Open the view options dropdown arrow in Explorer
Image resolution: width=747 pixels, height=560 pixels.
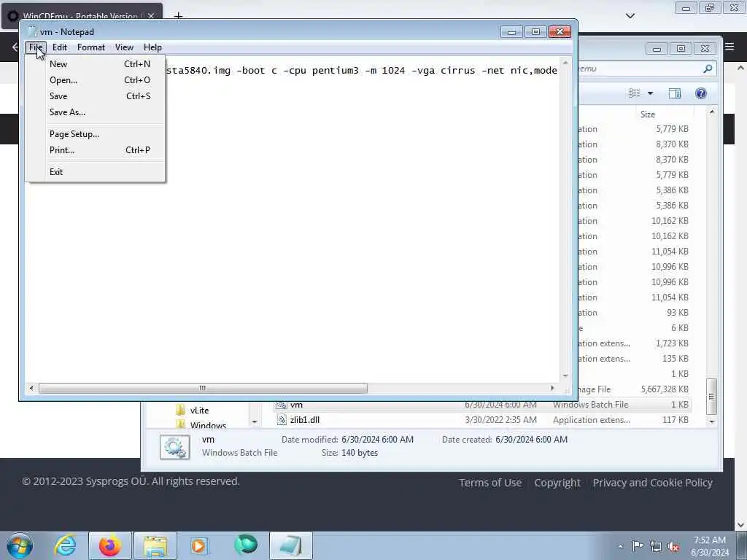[x=650, y=93]
